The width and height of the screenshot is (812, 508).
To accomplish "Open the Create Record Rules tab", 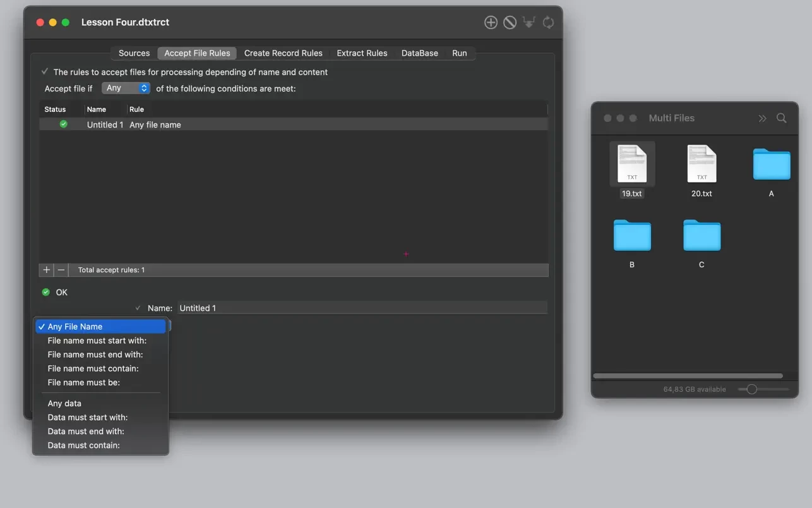I will [x=283, y=53].
